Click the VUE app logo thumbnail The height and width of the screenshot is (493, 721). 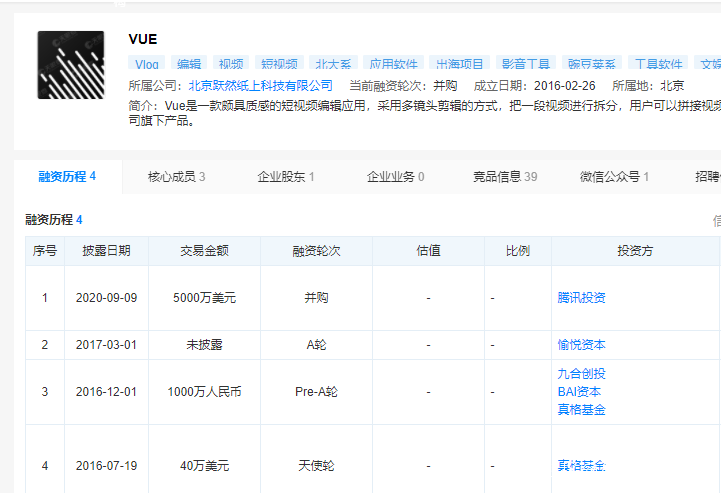(71, 65)
